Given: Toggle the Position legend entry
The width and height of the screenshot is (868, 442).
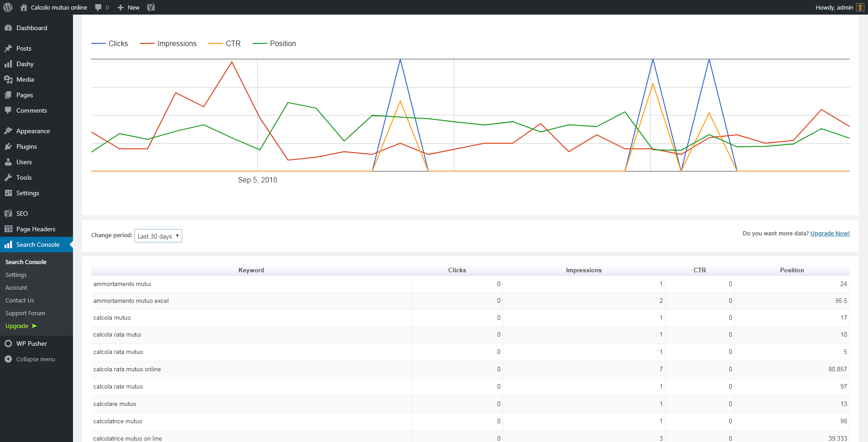Looking at the screenshot, I should (x=274, y=43).
